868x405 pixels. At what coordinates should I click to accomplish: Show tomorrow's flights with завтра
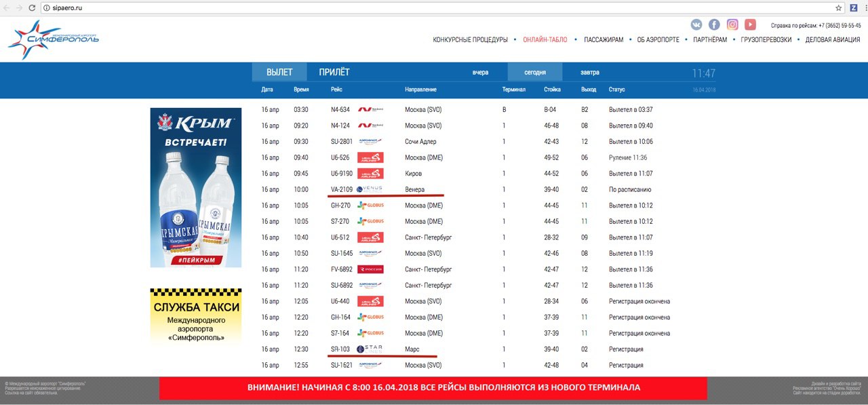pos(590,73)
